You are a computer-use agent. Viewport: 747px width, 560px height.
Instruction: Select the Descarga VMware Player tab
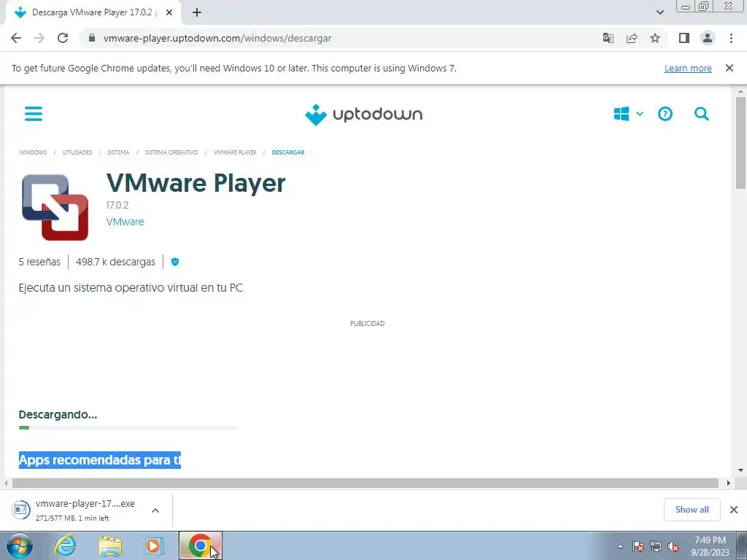93,12
